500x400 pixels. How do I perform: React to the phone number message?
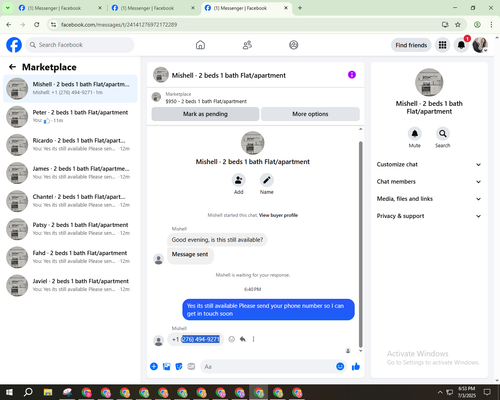coord(231,339)
